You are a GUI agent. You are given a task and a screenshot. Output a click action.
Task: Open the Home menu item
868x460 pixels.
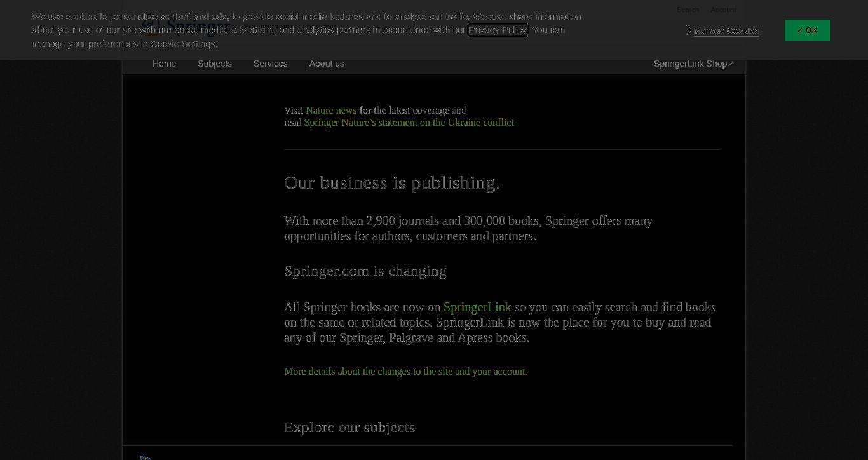[164, 64]
